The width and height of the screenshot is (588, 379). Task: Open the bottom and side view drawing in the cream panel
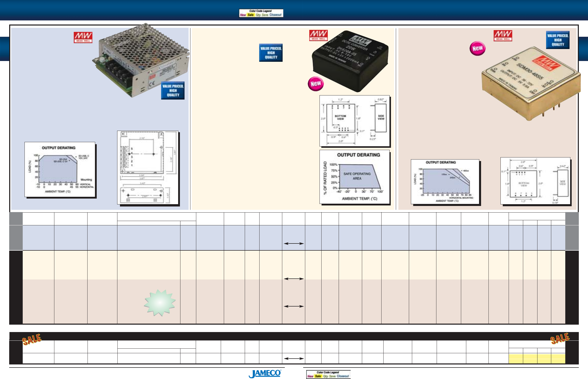point(354,121)
